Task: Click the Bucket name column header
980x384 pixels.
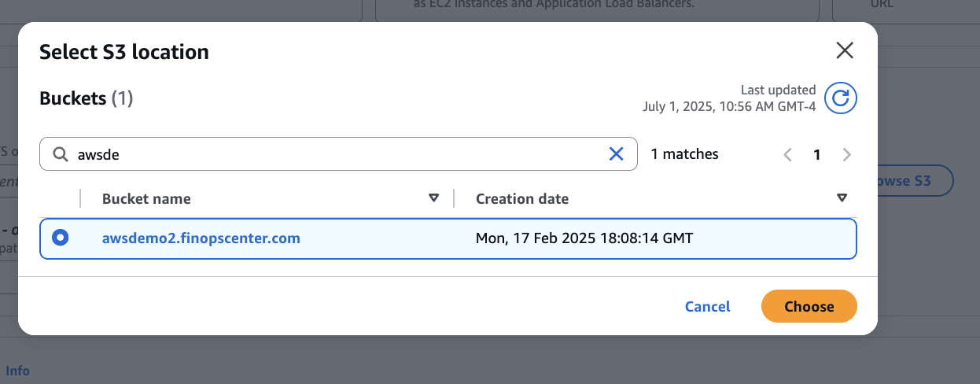Action: point(146,199)
